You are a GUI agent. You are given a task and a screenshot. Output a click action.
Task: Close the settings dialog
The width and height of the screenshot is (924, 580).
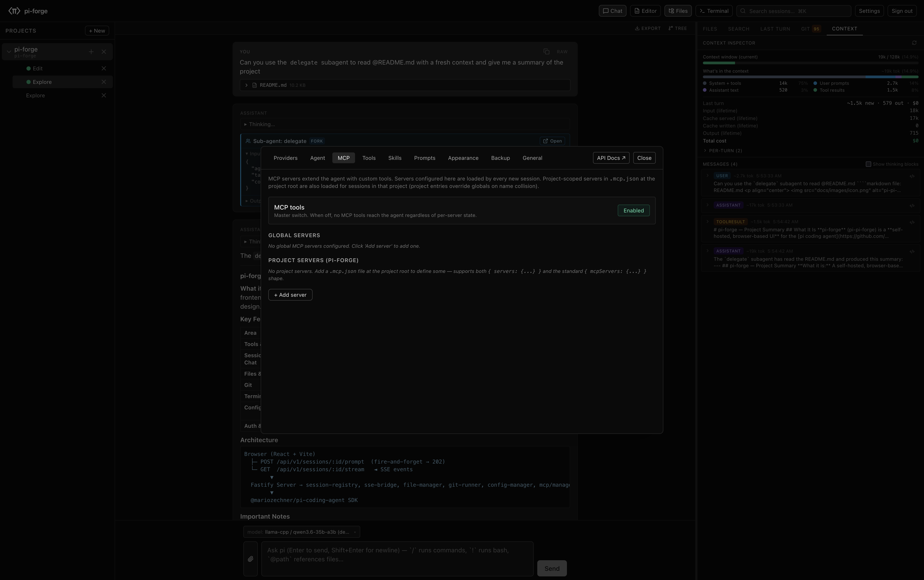click(644, 158)
